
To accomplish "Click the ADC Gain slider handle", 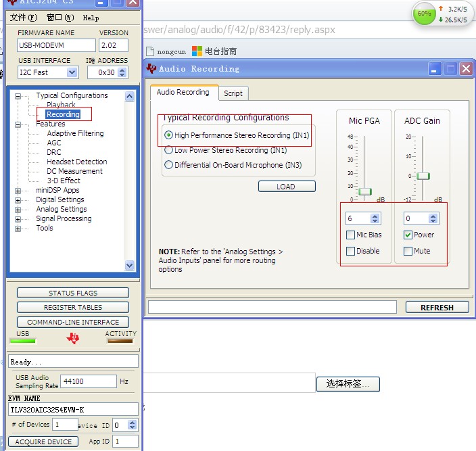I will click(423, 176).
